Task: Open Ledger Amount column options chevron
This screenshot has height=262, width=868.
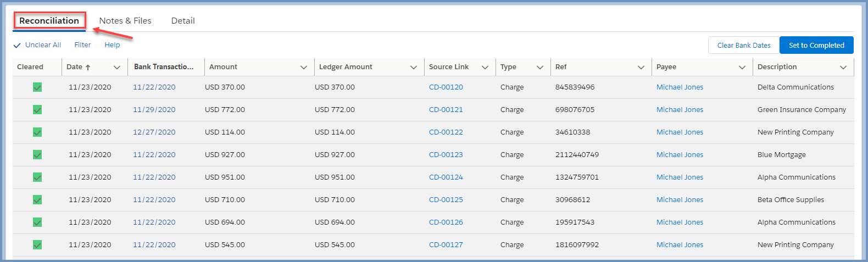Action: tap(413, 67)
